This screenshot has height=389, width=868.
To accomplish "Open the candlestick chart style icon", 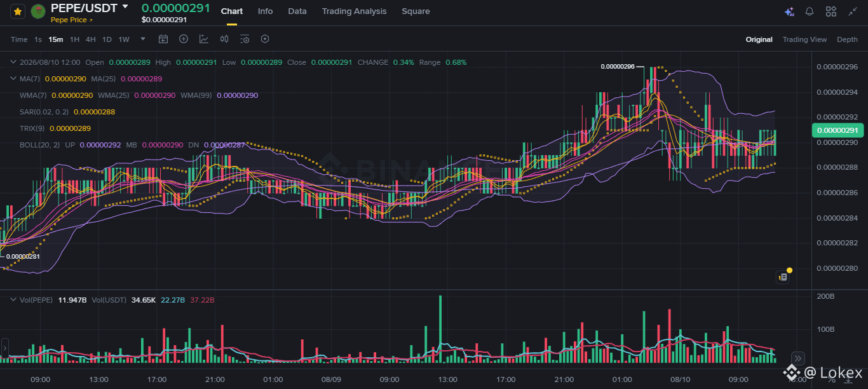I will click(x=224, y=39).
